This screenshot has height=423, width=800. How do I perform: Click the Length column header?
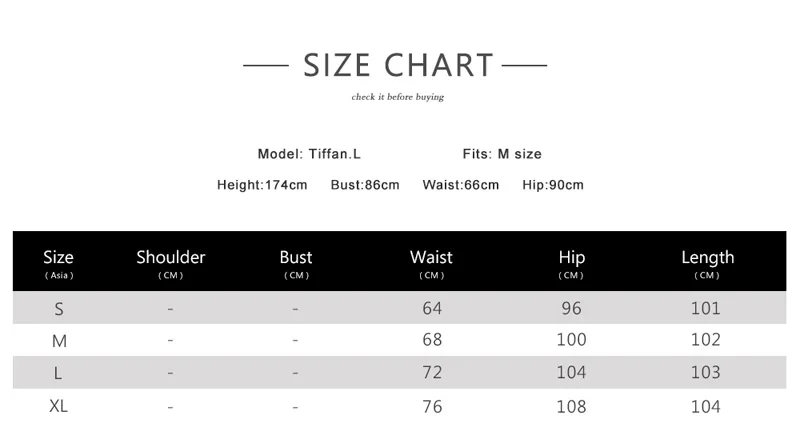pos(707,262)
